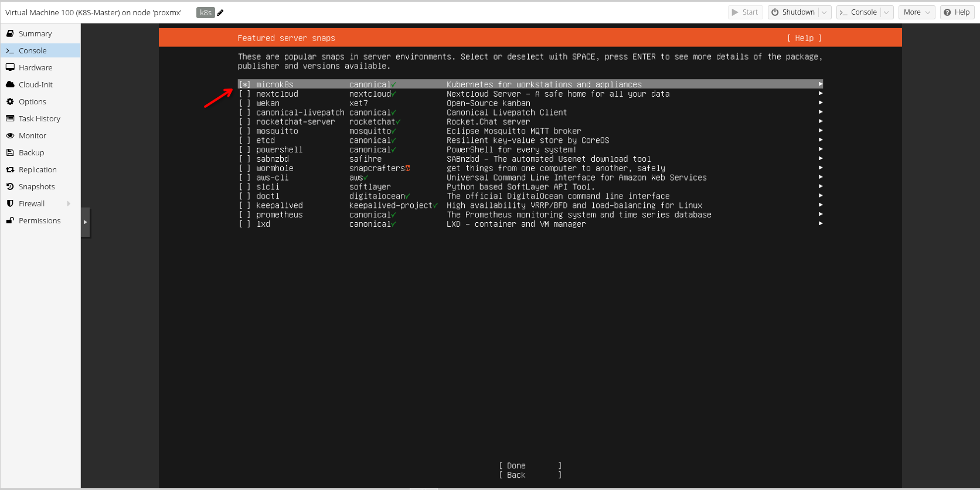This screenshot has height=490, width=980.
Task: Select Done in the installer
Action: [530, 466]
